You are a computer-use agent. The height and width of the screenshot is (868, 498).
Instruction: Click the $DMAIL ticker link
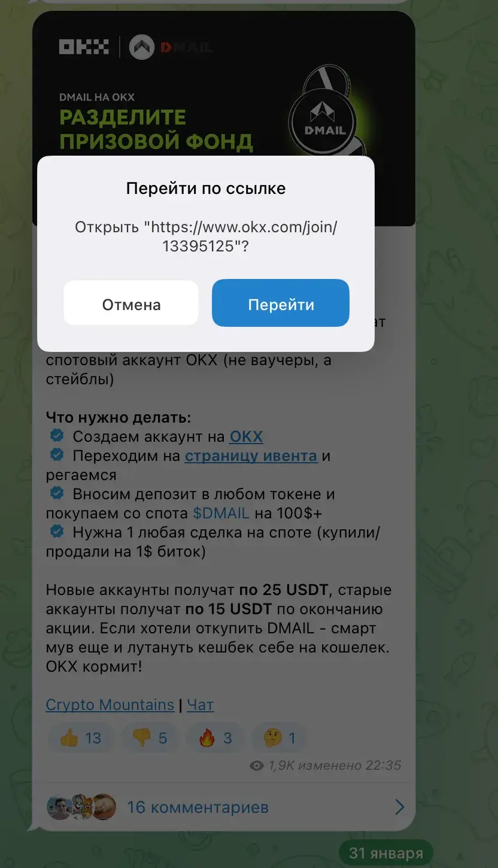click(x=221, y=513)
